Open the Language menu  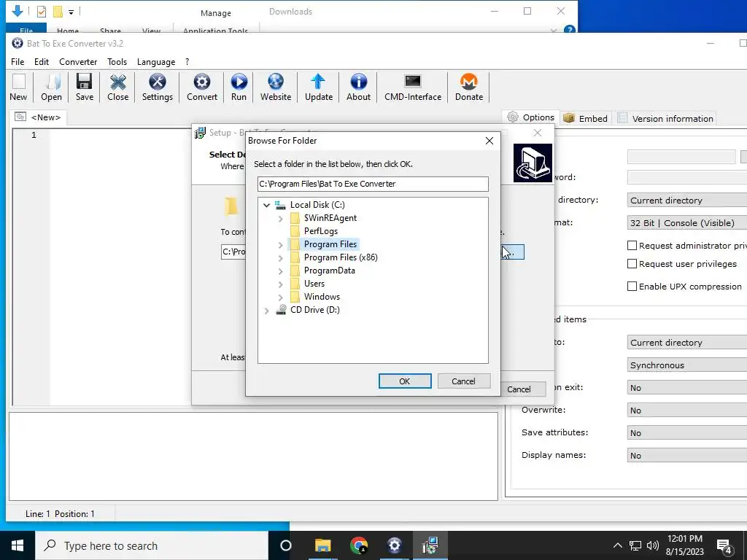click(x=156, y=62)
